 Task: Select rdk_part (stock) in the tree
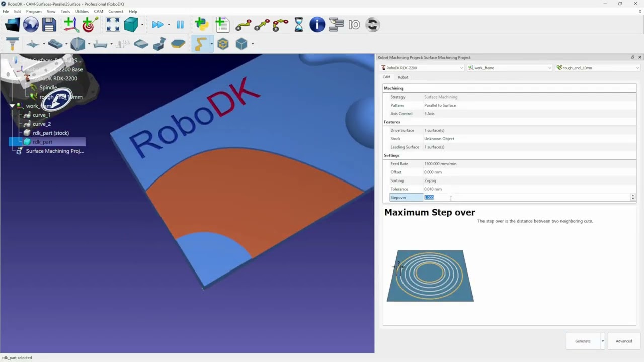coord(50,133)
